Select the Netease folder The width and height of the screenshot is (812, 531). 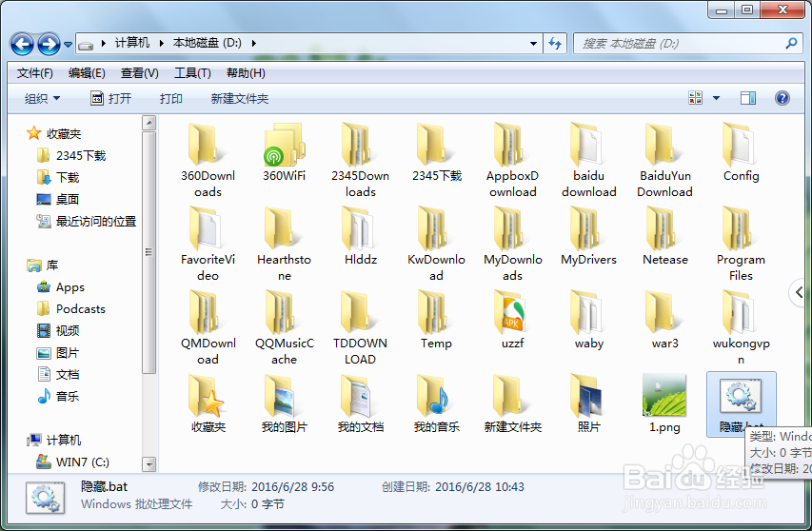coord(665,237)
